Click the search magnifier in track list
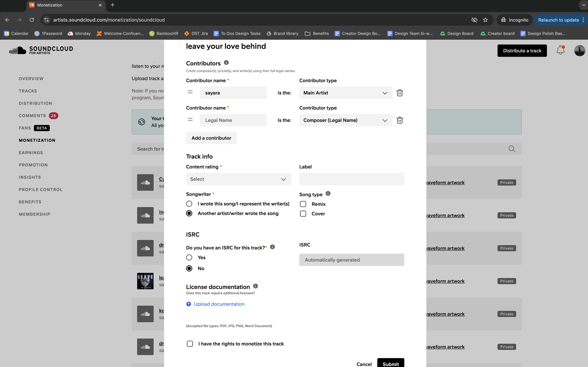This screenshot has width=588, height=367. 512,149
